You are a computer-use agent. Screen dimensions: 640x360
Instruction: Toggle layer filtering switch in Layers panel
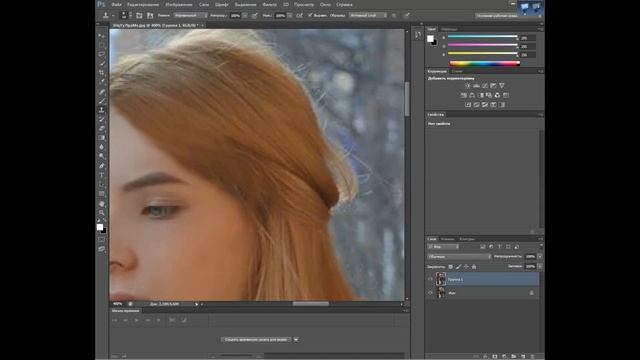click(x=541, y=246)
